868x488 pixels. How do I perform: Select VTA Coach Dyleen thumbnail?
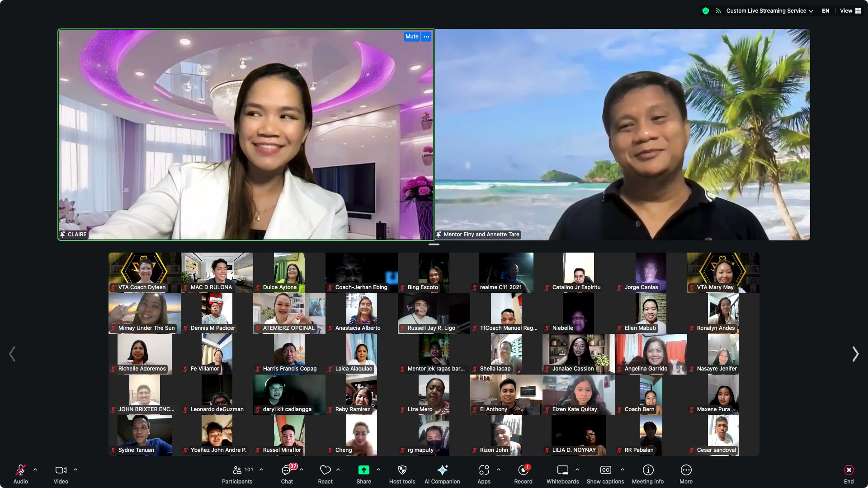point(145,272)
